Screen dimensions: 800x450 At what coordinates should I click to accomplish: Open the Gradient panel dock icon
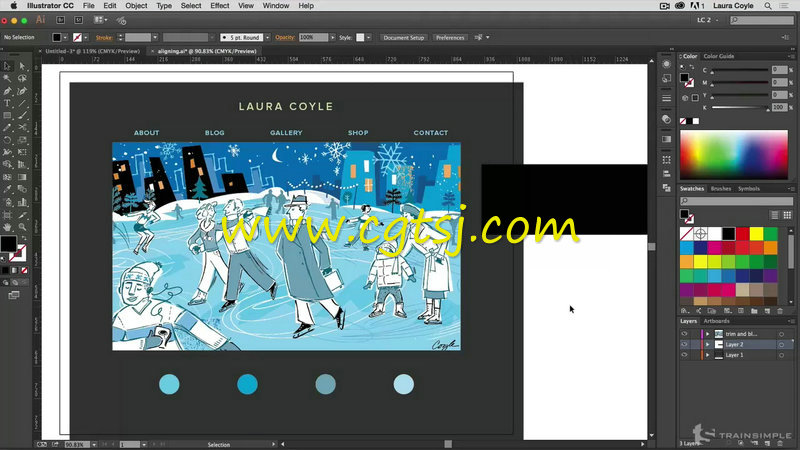point(666,139)
